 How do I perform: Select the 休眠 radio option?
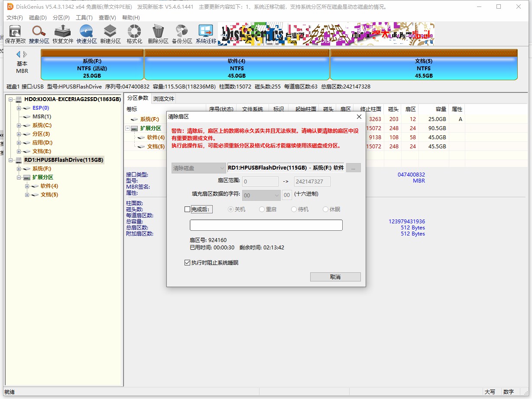331,209
